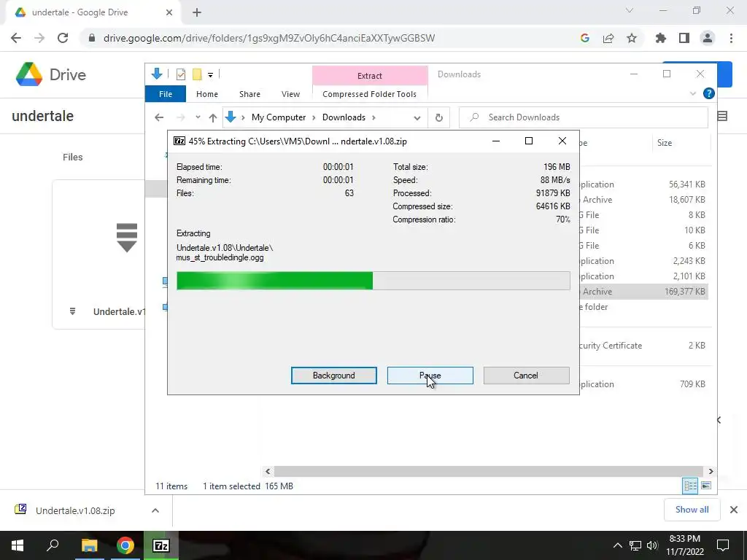The image size is (747, 560).
Task: Select the 56,341 KB file row
Action: 643,184
